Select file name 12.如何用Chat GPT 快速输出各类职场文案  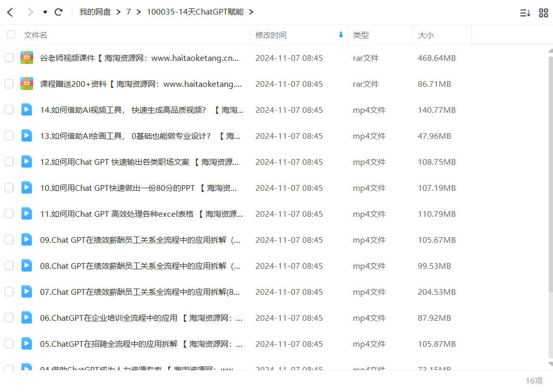click(139, 162)
